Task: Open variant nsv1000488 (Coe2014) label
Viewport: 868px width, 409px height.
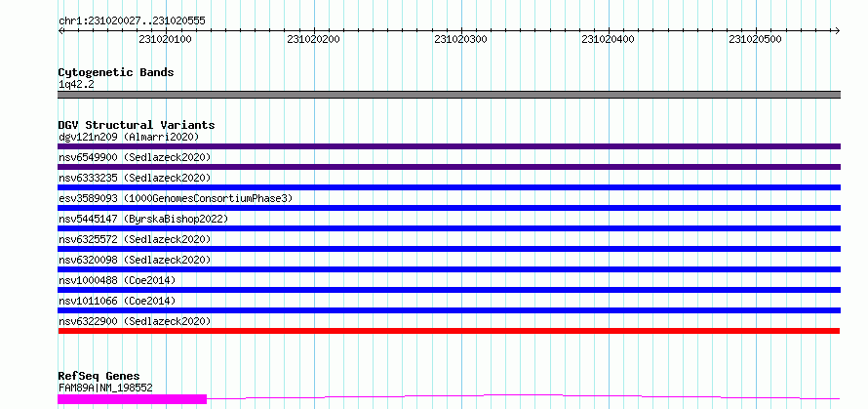Action: pyautogui.click(x=117, y=280)
